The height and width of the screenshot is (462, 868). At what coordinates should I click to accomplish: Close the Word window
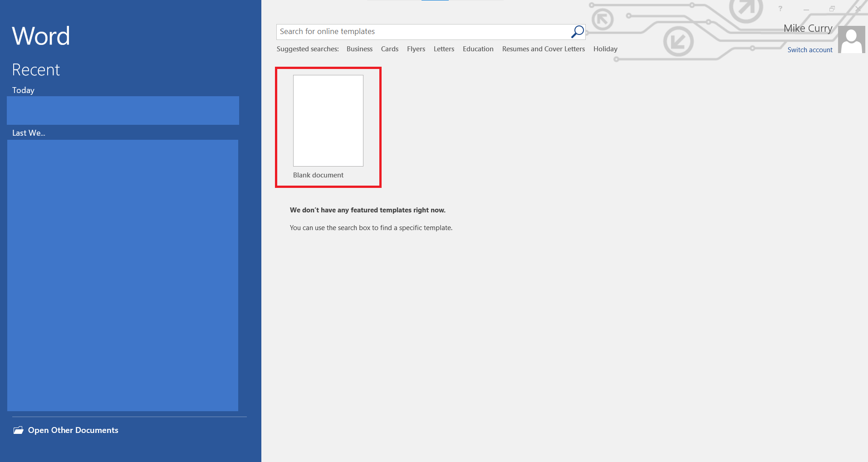(x=858, y=9)
